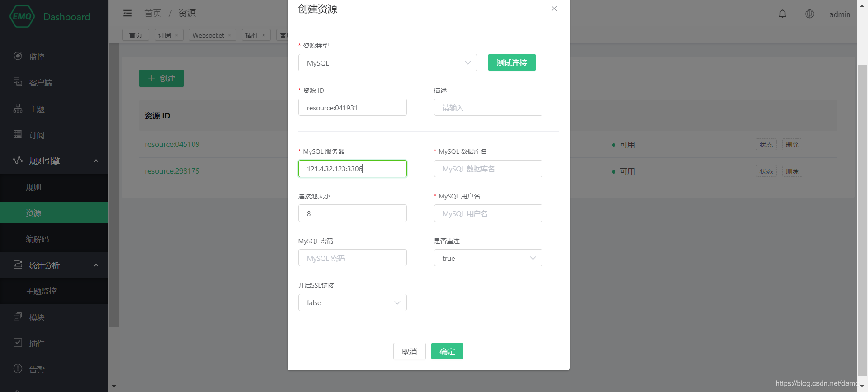Close the 插件 tab with its x
868x392 pixels.
[x=264, y=35]
